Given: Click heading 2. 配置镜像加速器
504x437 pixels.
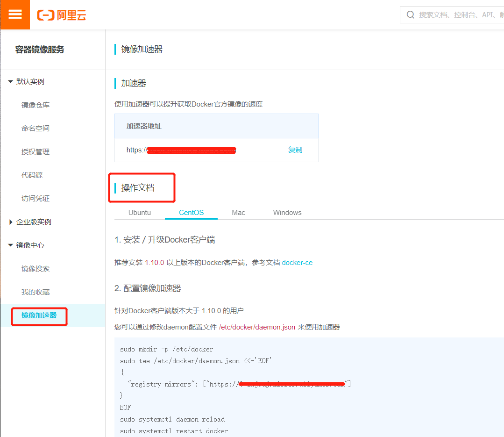Looking at the screenshot, I should coord(148,288).
